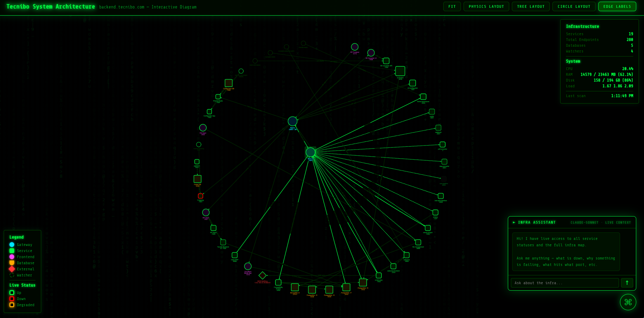Click the External legend entry

tap(22, 269)
